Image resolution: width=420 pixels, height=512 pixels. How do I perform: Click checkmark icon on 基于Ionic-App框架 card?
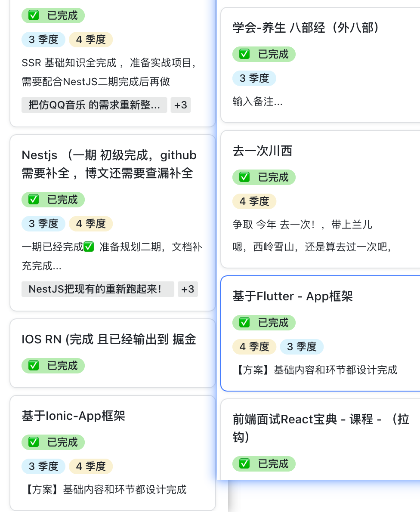[34, 442]
